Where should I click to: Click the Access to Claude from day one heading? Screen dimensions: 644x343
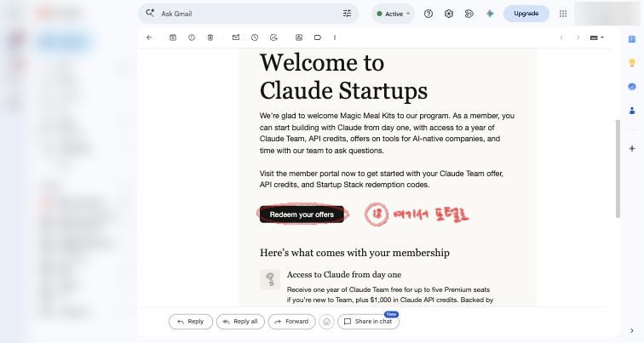pyautogui.click(x=344, y=274)
